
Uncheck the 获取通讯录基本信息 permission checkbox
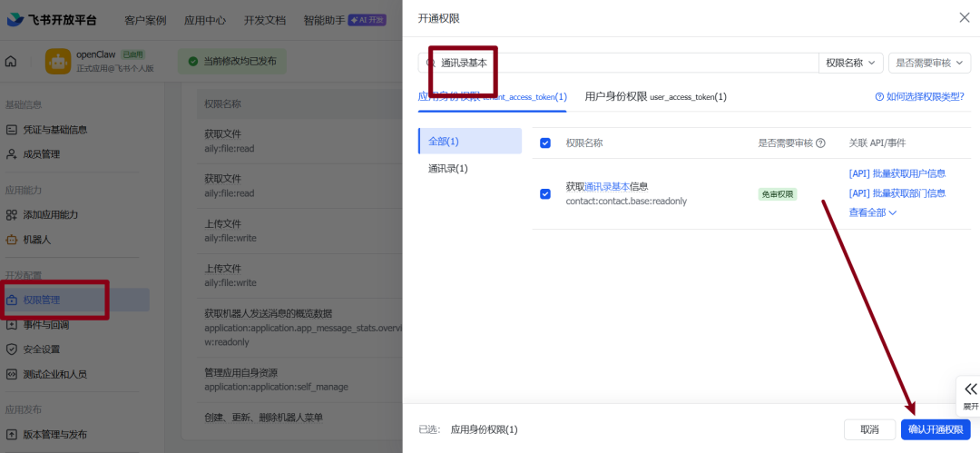point(545,193)
